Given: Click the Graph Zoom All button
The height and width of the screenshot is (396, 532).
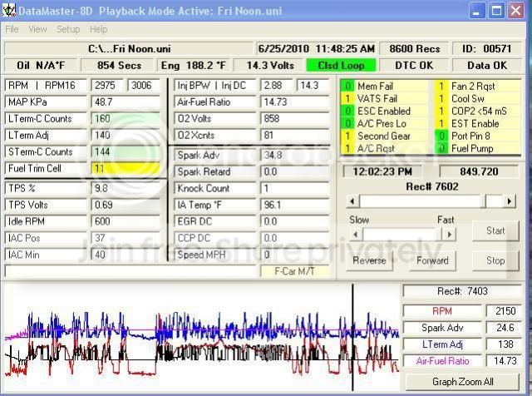Looking at the screenshot, I should pos(467,381).
